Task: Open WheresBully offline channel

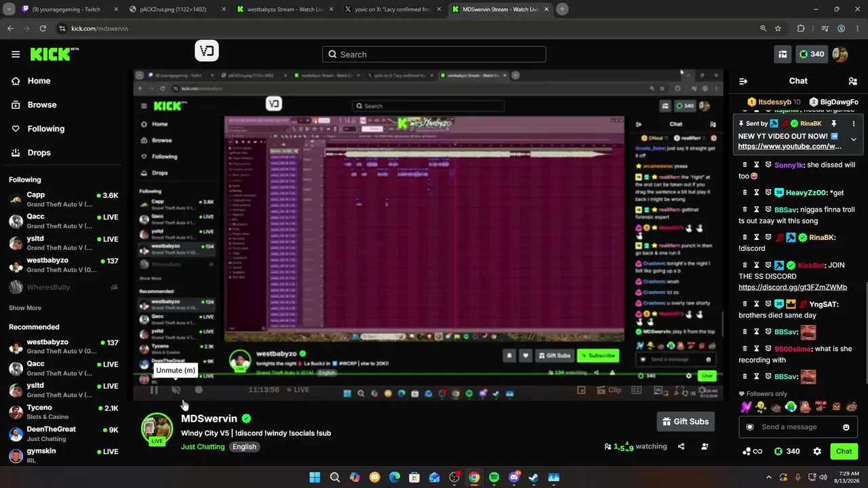Action: (x=64, y=287)
